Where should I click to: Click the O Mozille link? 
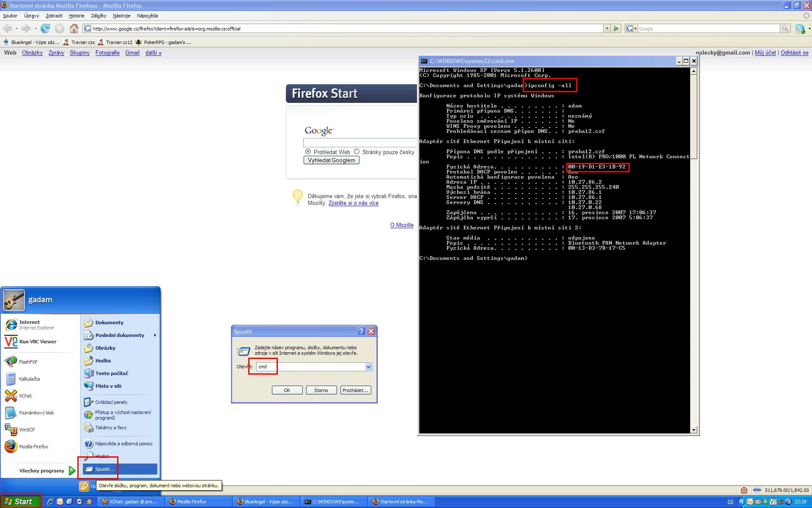(x=402, y=225)
